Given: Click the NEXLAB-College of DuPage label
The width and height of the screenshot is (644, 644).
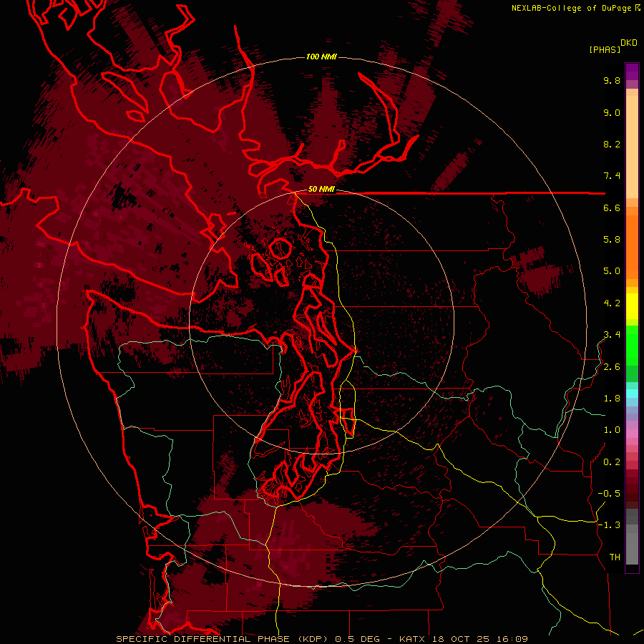Looking at the screenshot, I should pyautogui.click(x=571, y=8).
